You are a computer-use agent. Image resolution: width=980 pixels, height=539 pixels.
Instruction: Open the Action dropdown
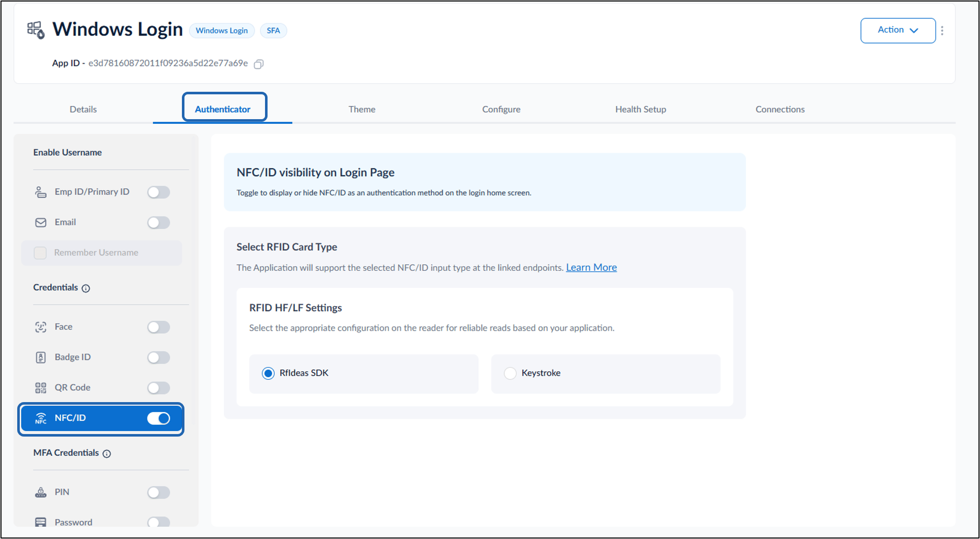[898, 30]
